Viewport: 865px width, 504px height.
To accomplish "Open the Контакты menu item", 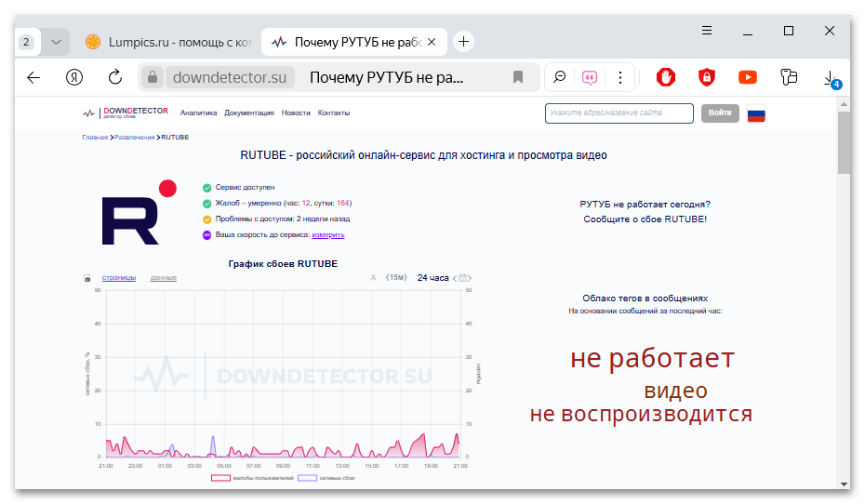I will tap(334, 113).
